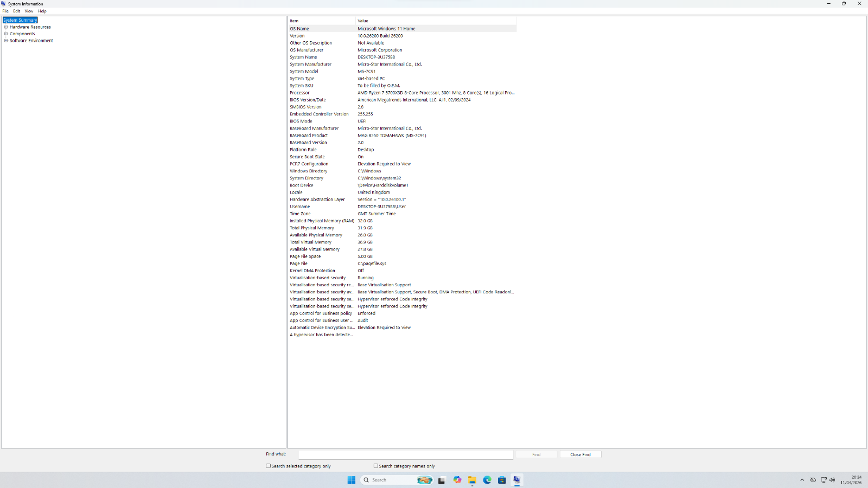Click the taskbar Search box
The image size is (868, 488).
click(x=397, y=480)
